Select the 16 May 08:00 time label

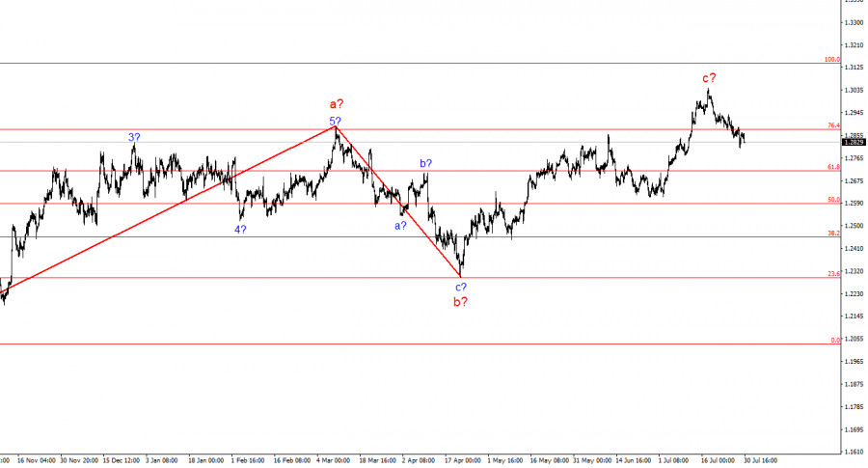[549, 461]
